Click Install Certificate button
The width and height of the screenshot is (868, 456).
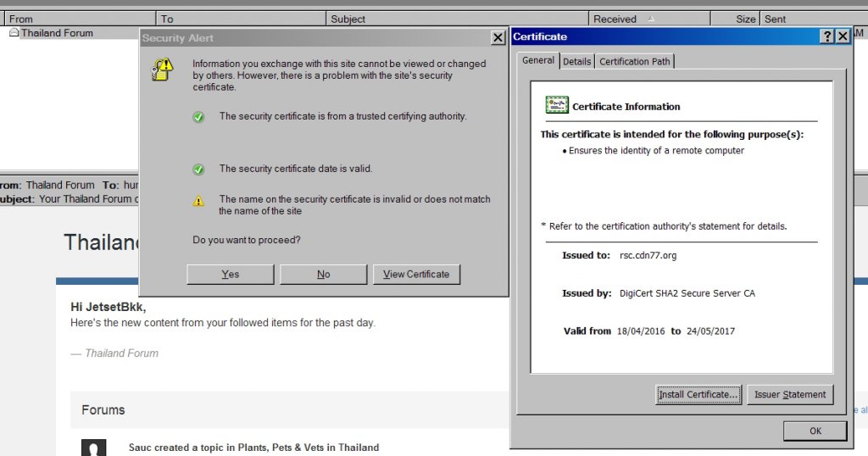[x=698, y=395]
